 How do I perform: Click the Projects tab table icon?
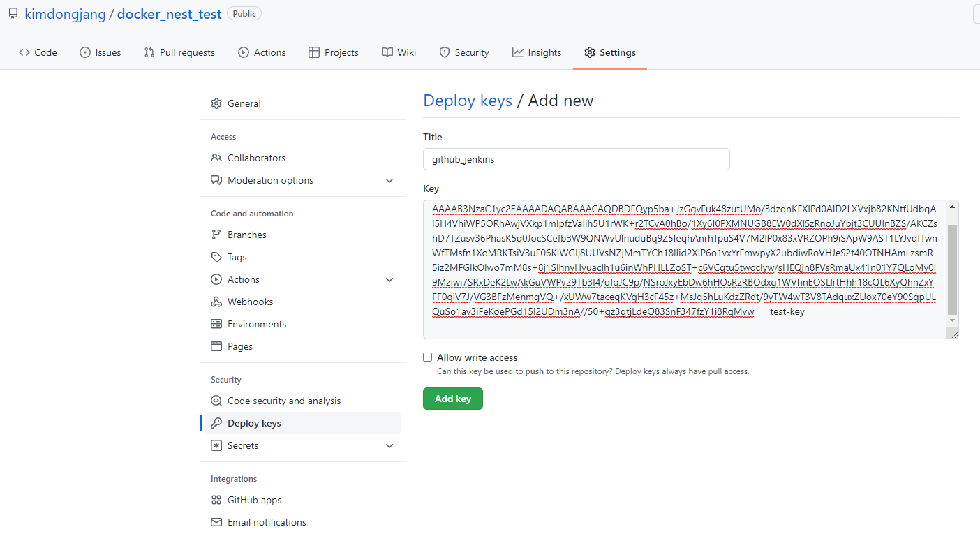point(314,52)
